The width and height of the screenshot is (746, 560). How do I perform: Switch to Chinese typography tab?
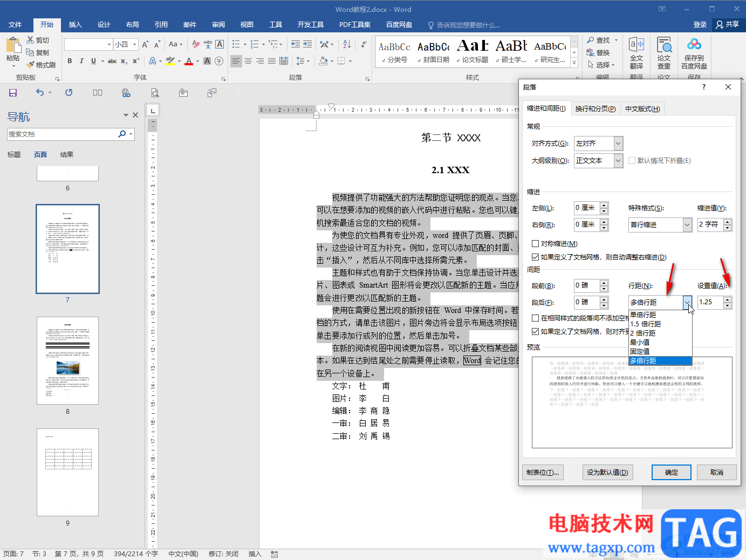coord(642,108)
